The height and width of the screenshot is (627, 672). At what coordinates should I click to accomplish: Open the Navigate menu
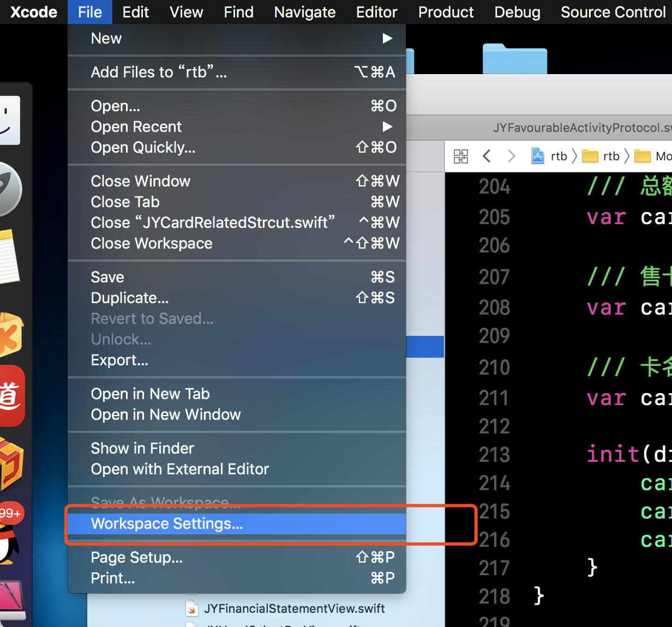[305, 12]
